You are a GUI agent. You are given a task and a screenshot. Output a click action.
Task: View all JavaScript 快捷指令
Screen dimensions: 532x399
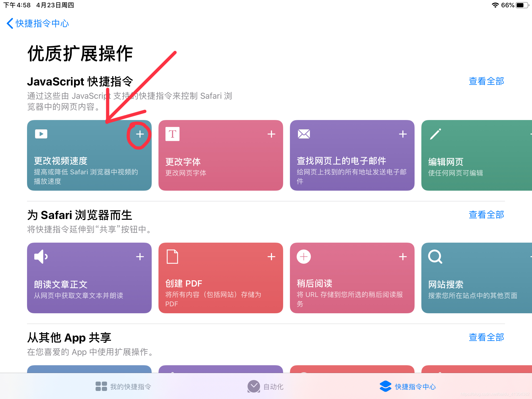tap(486, 81)
